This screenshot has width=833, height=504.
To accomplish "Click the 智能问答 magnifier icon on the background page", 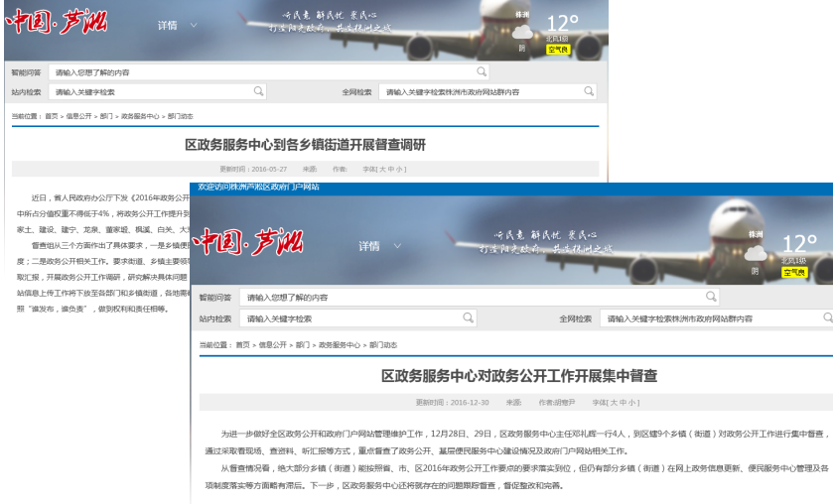I will (x=482, y=71).
